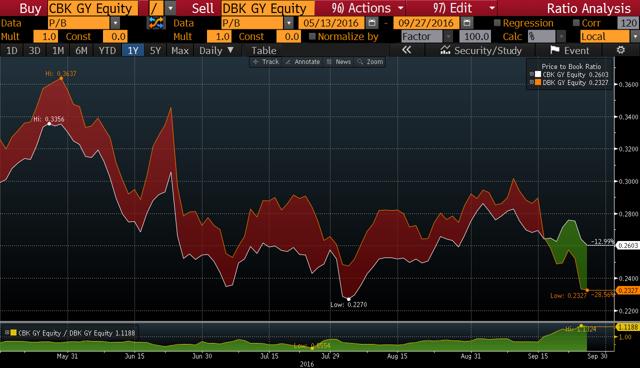Click the Buy side P/B data field
The image size is (640, 368).
click(79, 23)
